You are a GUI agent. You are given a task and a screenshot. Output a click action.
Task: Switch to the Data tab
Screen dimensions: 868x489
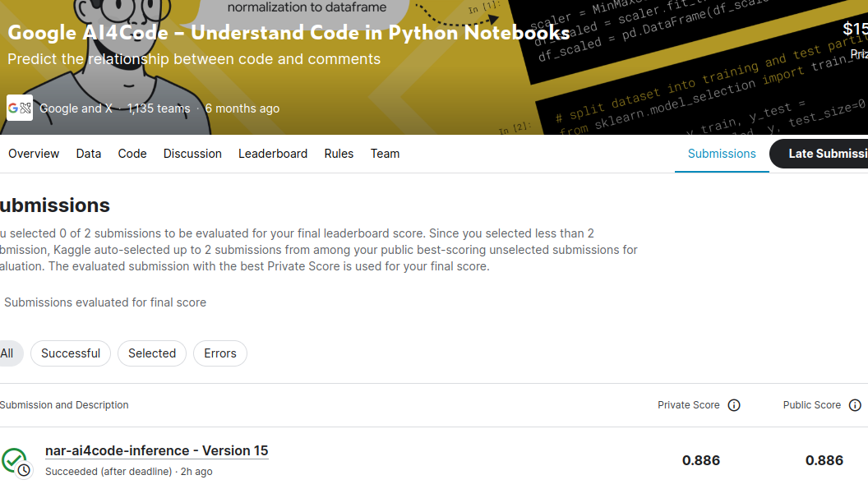click(88, 154)
